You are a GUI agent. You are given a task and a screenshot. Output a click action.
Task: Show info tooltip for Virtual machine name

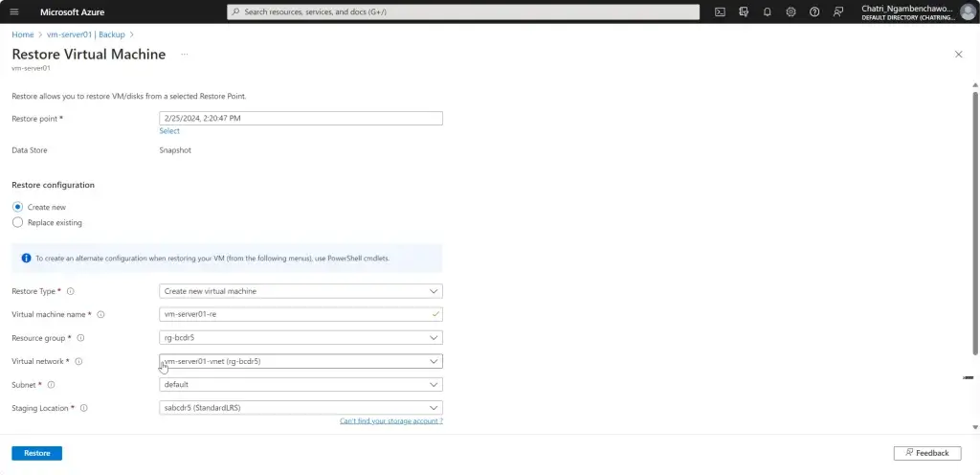coord(100,314)
